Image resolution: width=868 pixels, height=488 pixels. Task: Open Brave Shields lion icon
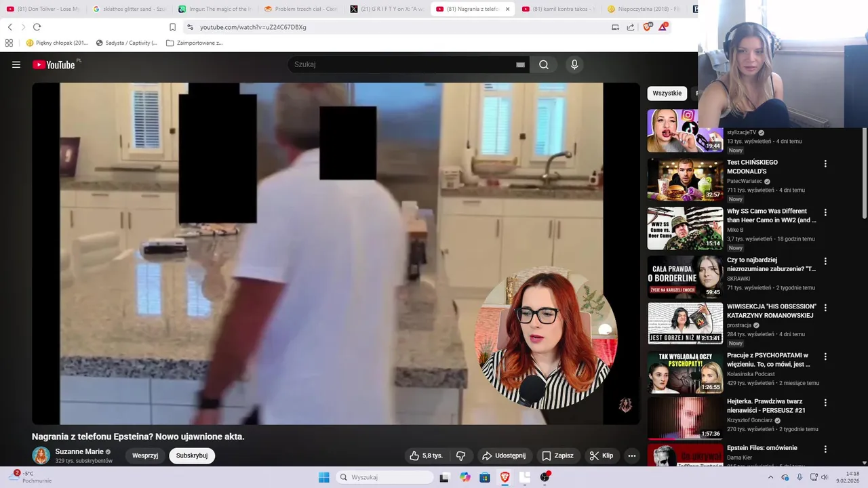(x=647, y=27)
